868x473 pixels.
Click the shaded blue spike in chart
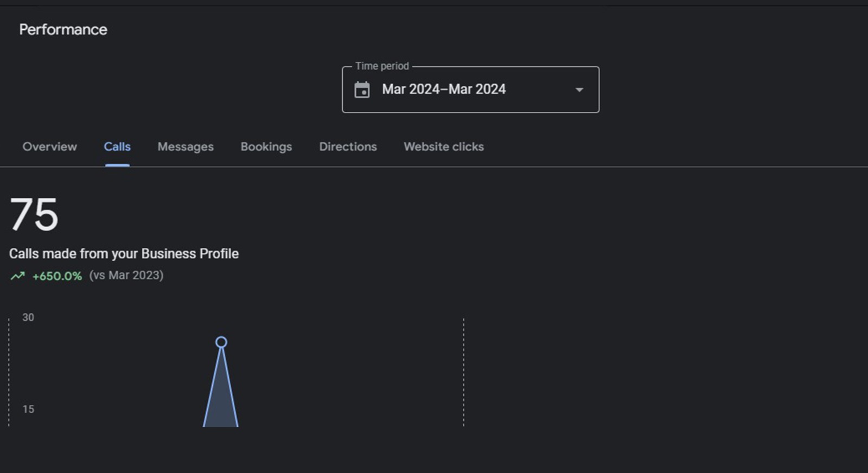point(221,401)
